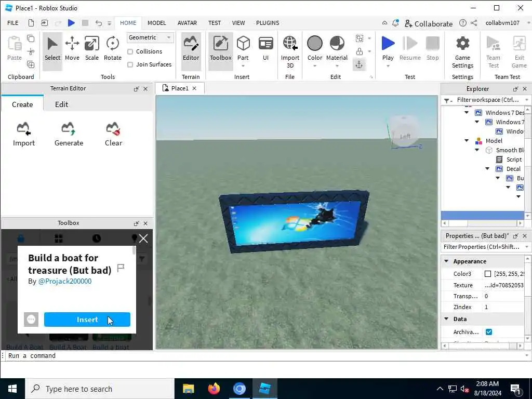This screenshot has width=532, height=399.
Task: Collapse the Appearance properties section
Action: coord(446,261)
